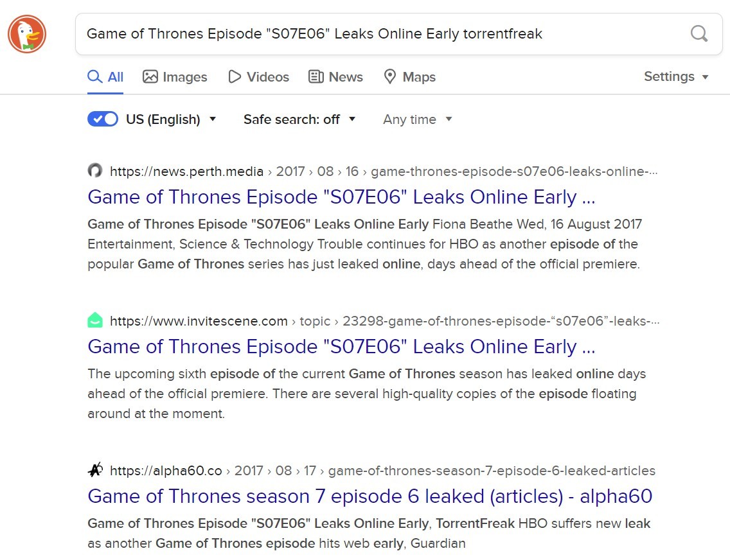Select the All results tab
730x560 pixels.
point(105,77)
